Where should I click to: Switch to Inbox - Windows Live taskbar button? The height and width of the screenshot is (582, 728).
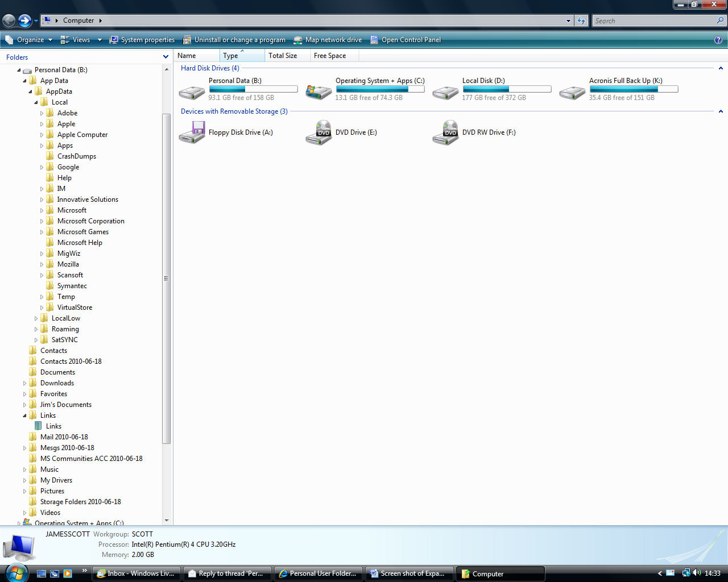tap(136, 573)
